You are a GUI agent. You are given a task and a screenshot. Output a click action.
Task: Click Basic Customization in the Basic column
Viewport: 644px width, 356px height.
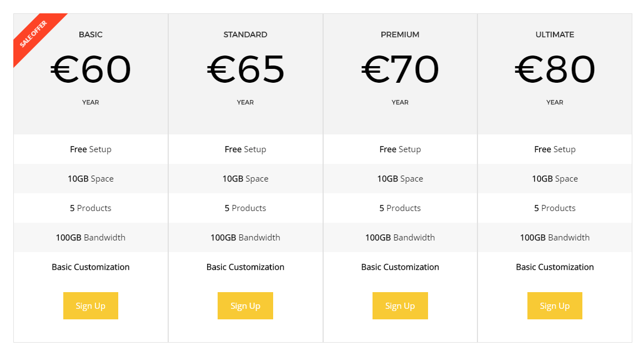90,267
